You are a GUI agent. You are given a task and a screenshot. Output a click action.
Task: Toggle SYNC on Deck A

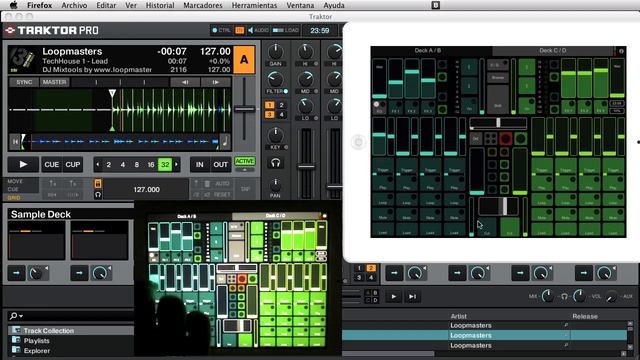tap(24, 82)
